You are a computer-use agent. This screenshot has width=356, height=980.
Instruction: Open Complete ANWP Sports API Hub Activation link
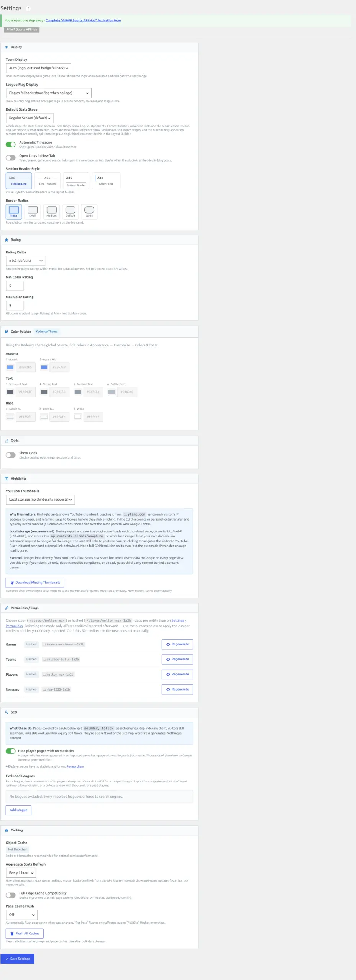pyautogui.click(x=83, y=21)
